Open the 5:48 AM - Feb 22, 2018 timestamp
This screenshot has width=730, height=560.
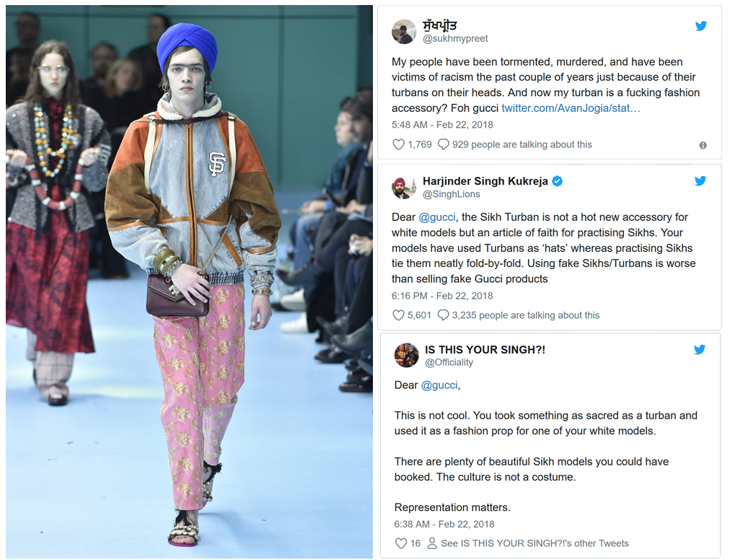coord(442,125)
